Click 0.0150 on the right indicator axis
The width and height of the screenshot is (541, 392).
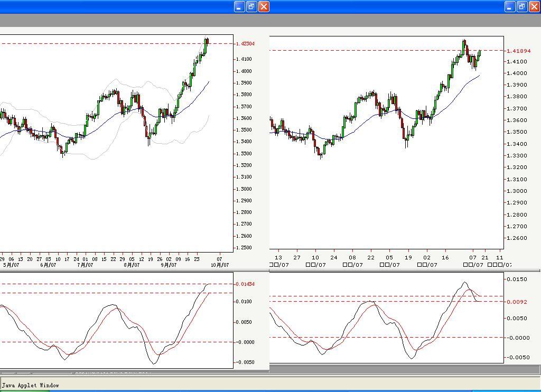(x=517, y=279)
